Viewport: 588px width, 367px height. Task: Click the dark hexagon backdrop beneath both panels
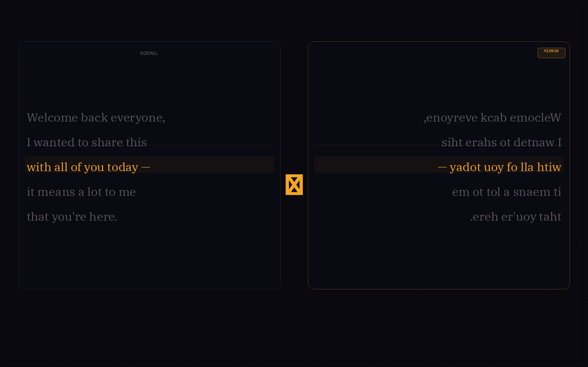(294, 326)
